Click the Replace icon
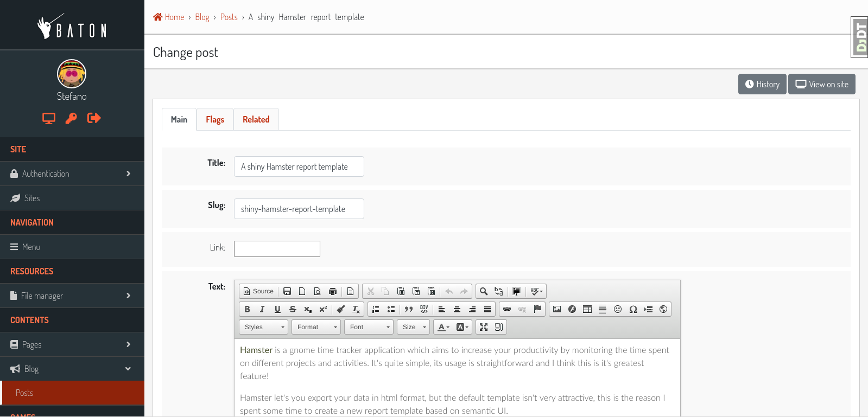 pos(499,291)
